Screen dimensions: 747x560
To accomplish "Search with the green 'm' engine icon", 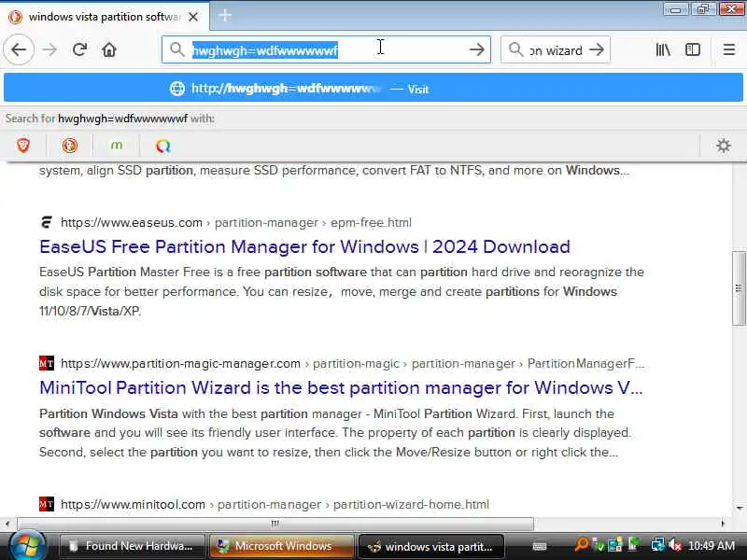I will pos(117,146).
